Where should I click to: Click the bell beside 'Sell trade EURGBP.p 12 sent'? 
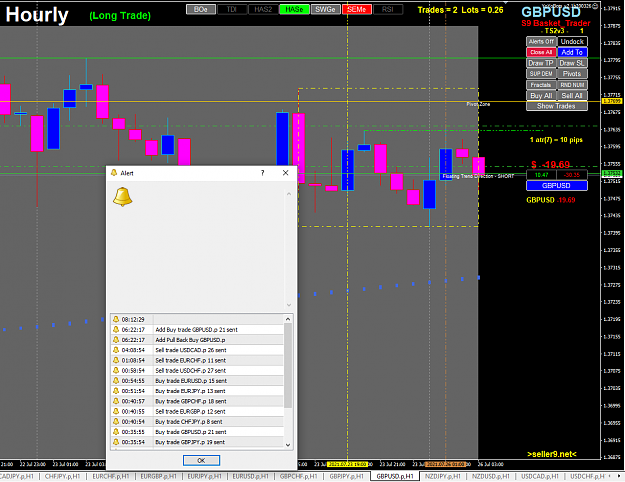(116, 411)
